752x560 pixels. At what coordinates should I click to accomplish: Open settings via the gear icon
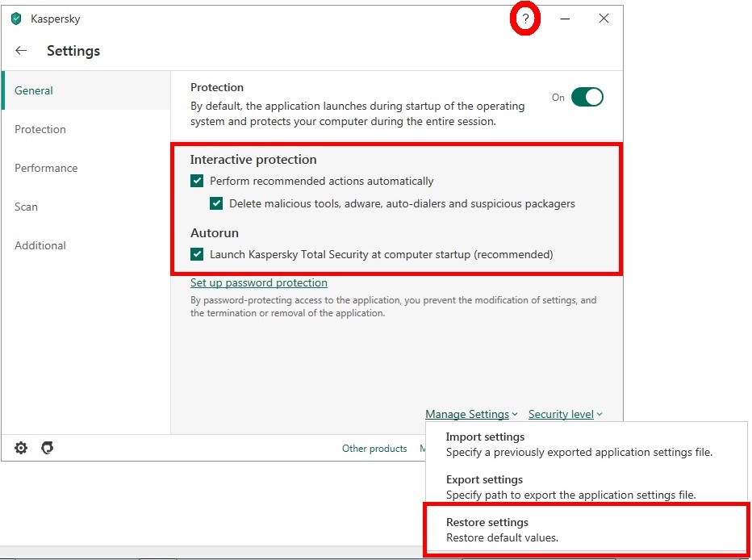point(21,448)
